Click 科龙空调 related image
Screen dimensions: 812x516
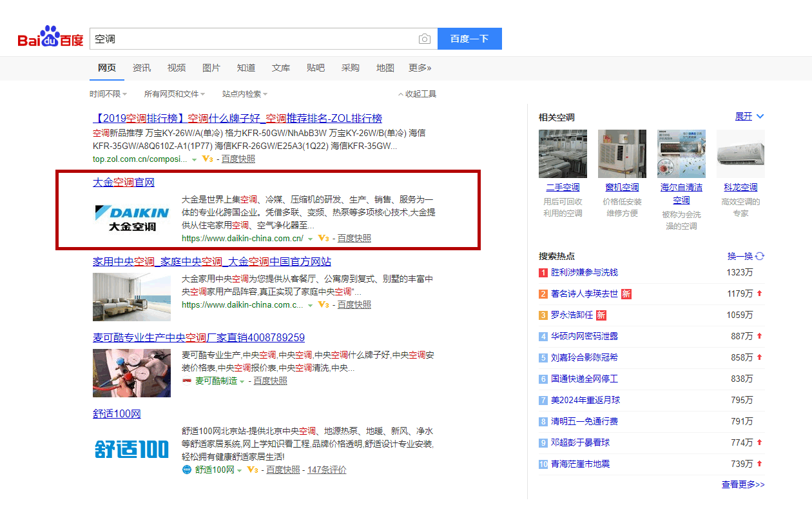740,154
